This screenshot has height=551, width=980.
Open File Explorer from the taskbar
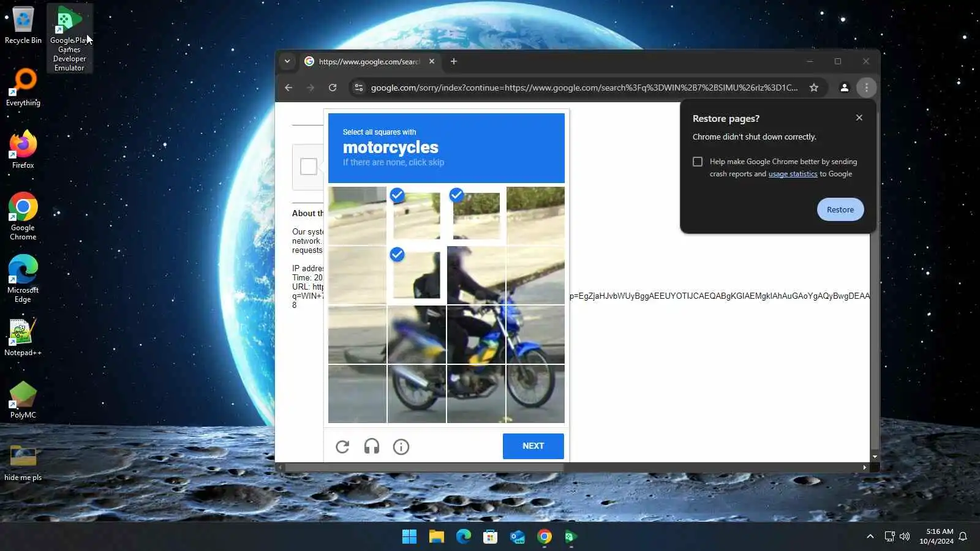436,537
